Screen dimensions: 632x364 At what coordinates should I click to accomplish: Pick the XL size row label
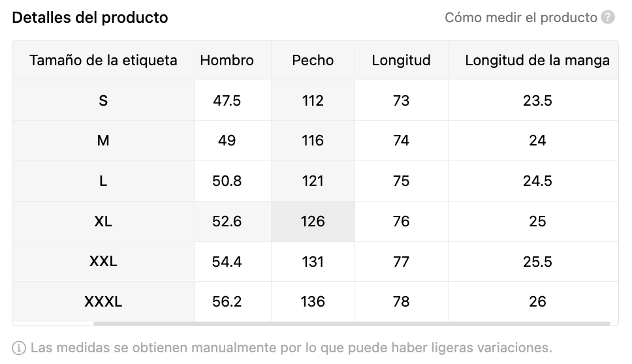pos(103,221)
